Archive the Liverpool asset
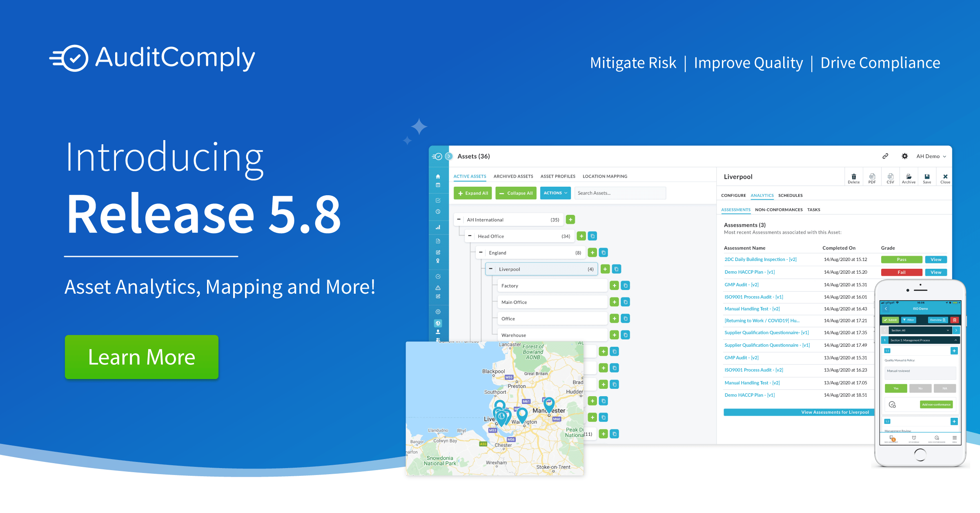The height and width of the screenshot is (513, 980). tap(909, 178)
